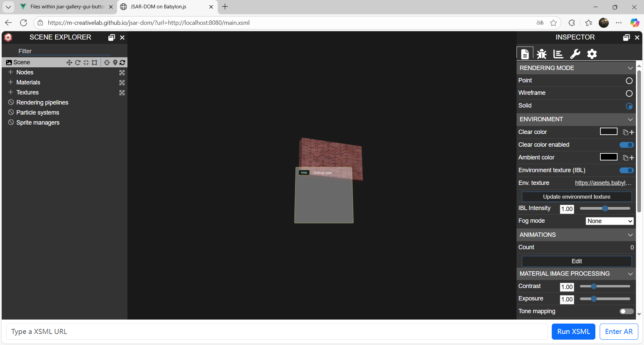This screenshot has height=345, width=644.
Task: Copy the Ambient color value
Action: pos(626,158)
